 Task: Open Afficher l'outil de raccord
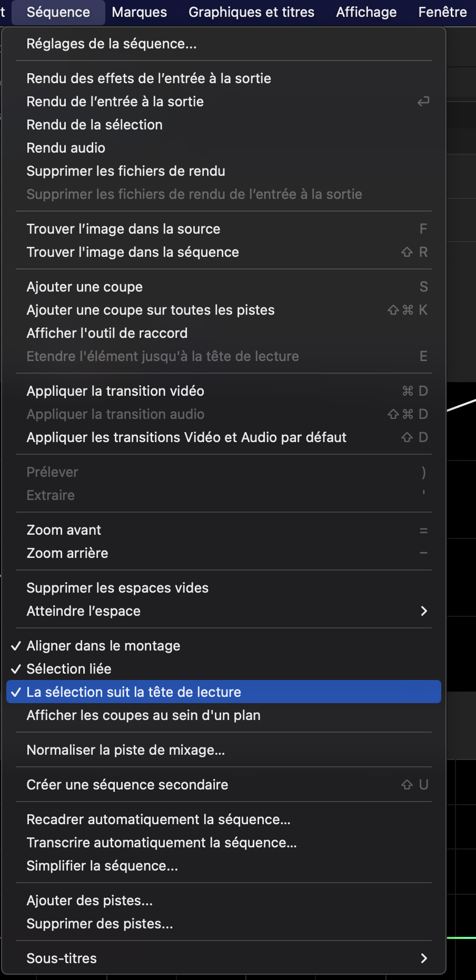(107, 333)
